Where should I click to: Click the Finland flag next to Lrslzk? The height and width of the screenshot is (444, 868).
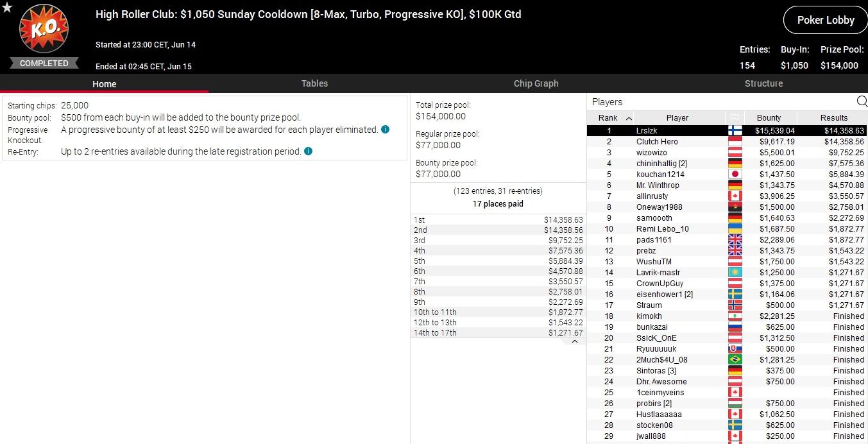point(735,131)
